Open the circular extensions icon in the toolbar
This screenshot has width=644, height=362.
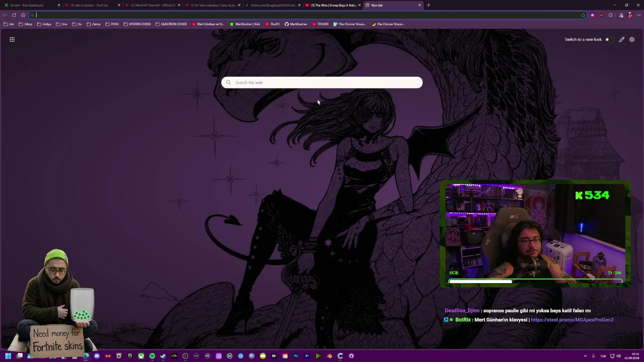tap(611, 15)
